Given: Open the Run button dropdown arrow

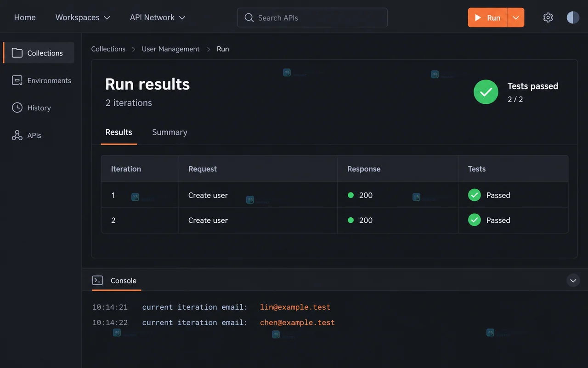Looking at the screenshot, I should point(516,17).
